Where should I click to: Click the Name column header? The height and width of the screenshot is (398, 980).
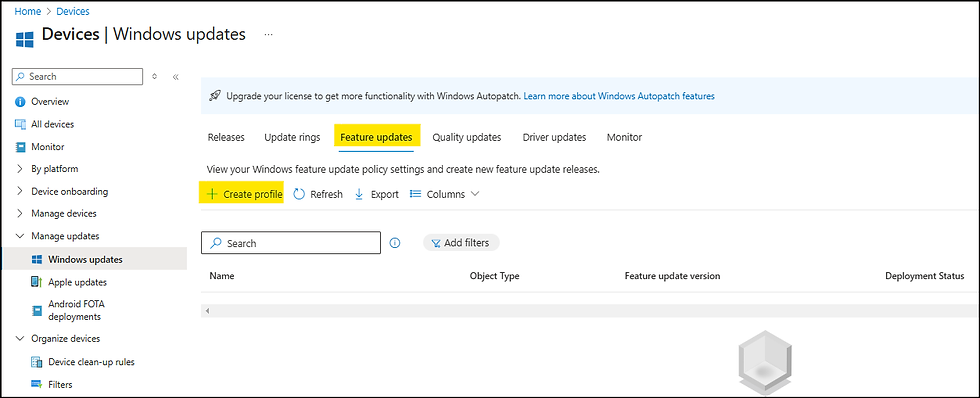coord(222,276)
